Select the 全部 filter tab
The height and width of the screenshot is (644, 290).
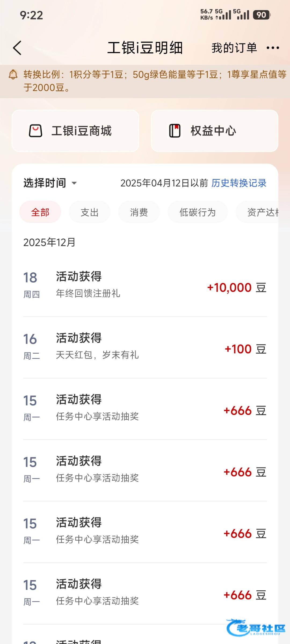(x=40, y=212)
